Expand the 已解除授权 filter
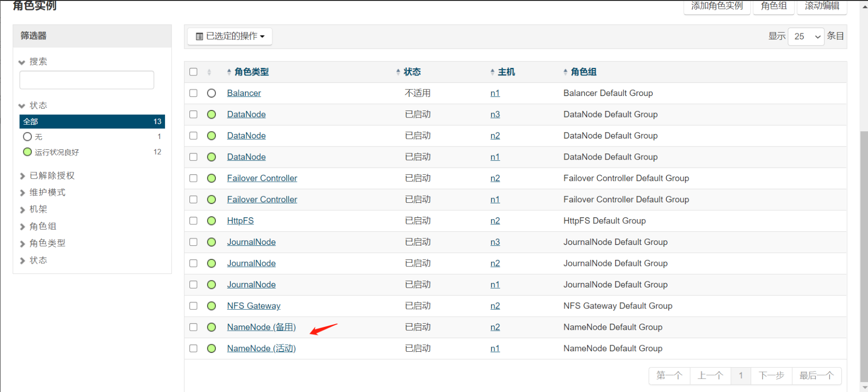This screenshot has width=868, height=392. tap(47, 176)
